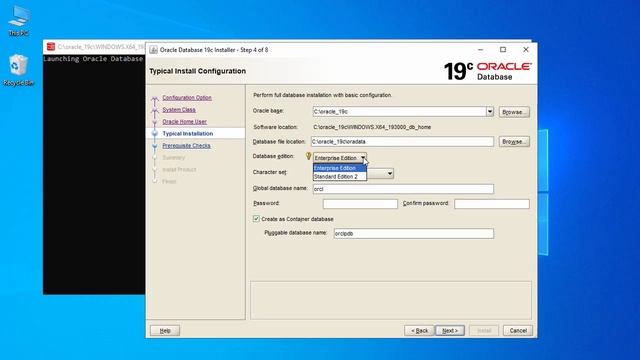640x360 pixels.
Task: Focus the Database file location field
Action: click(402, 142)
